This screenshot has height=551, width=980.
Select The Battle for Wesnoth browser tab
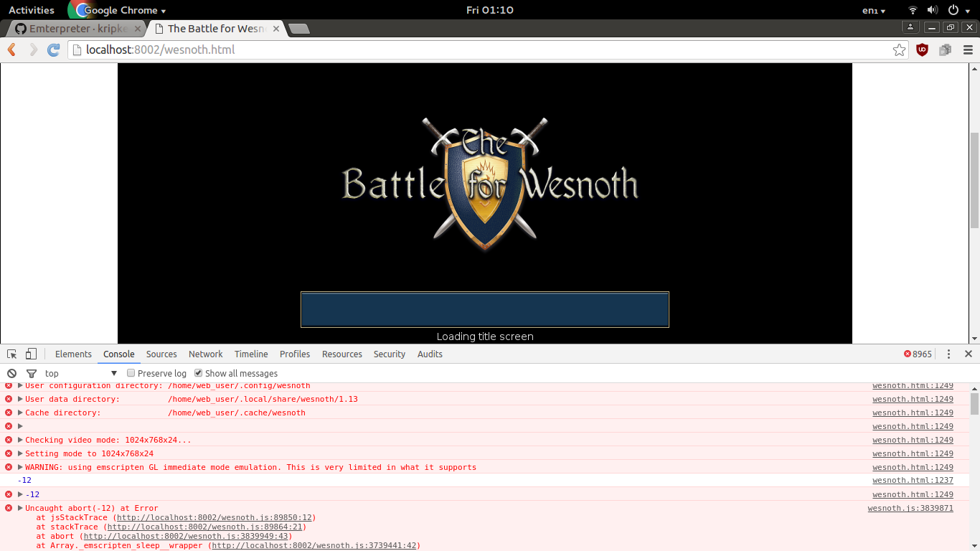[x=215, y=29]
